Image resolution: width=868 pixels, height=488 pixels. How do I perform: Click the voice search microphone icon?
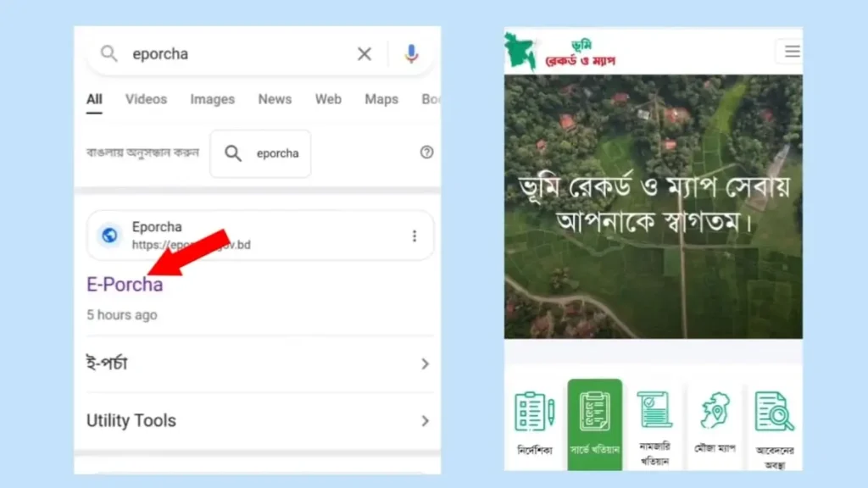pyautogui.click(x=411, y=54)
